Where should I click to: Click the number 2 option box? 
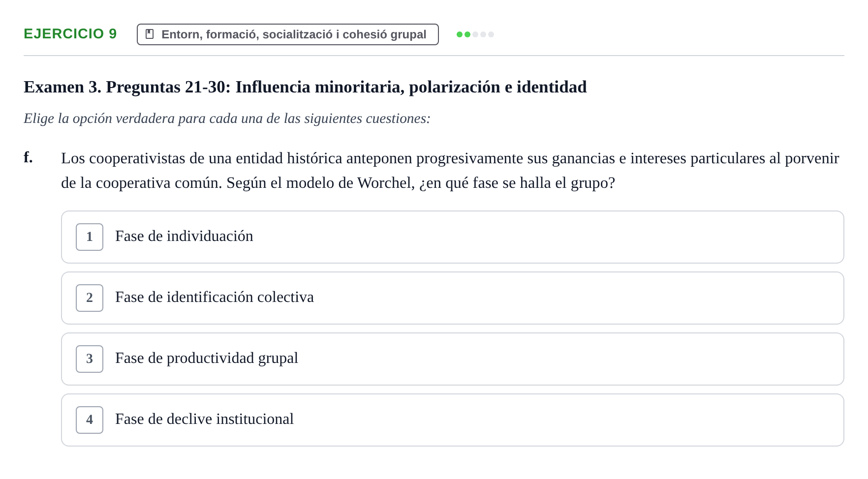(x=90, y=298)
